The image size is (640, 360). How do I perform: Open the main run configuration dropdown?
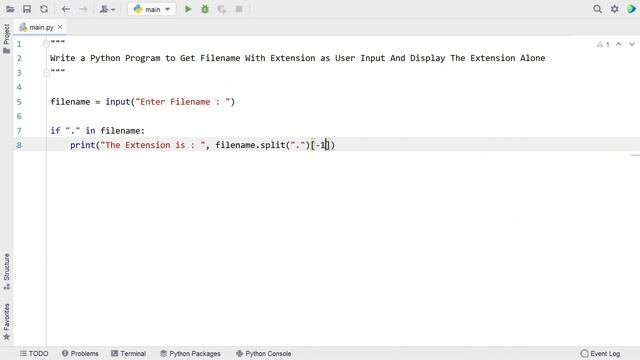point(152,9)
